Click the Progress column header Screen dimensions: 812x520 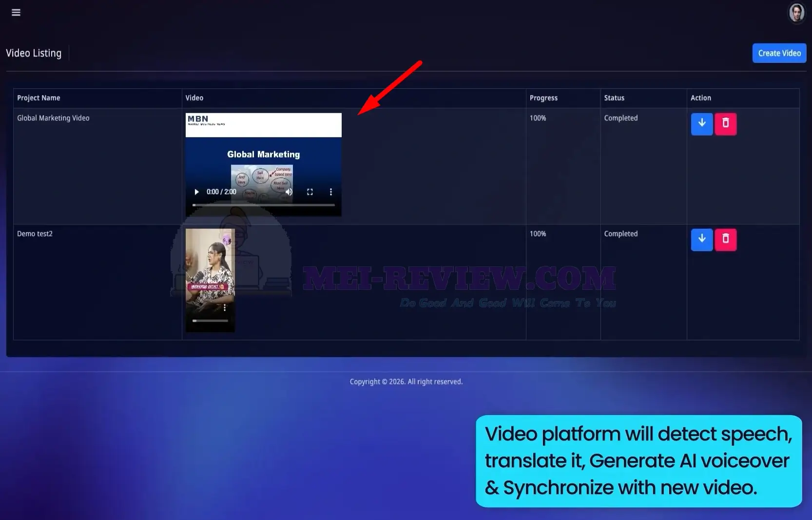(543, 98)
